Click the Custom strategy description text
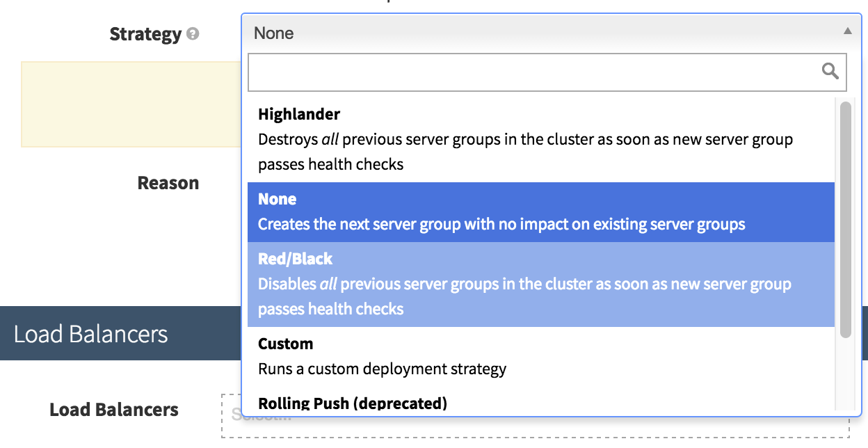This screenshot has width=868, height=448. 382,369
